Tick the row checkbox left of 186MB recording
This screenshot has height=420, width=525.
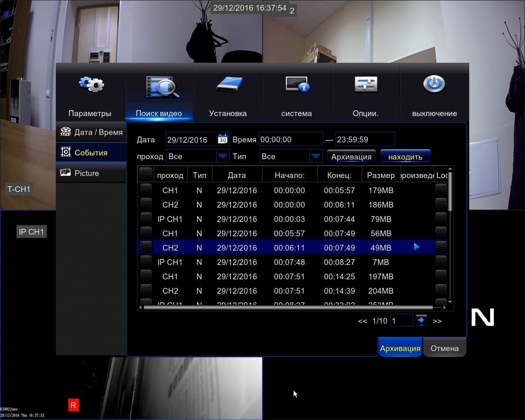146,203
